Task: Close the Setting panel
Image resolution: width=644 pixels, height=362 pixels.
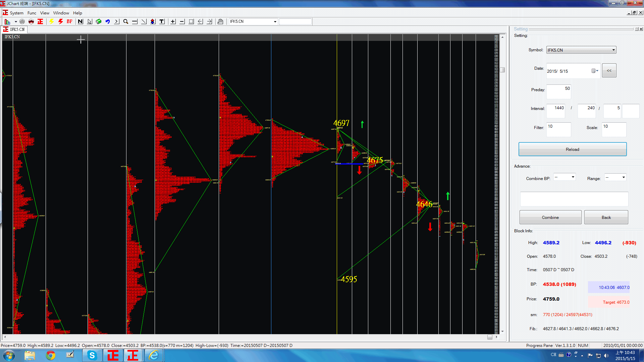Action: click(641, 29)
